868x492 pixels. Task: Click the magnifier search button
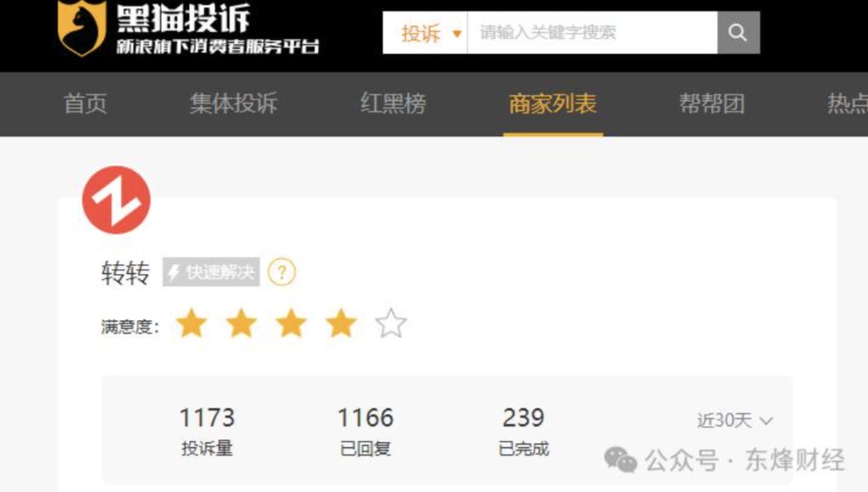(738, 33)
